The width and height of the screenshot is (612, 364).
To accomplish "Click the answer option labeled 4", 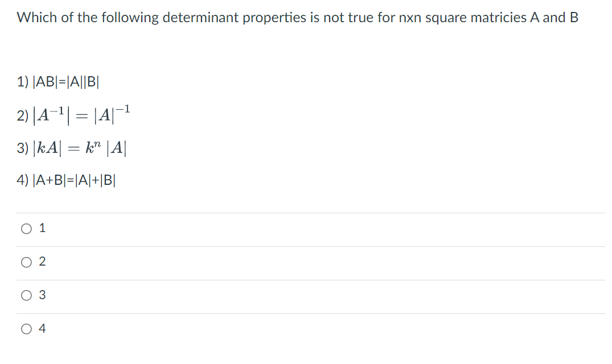I will point(41,329).
